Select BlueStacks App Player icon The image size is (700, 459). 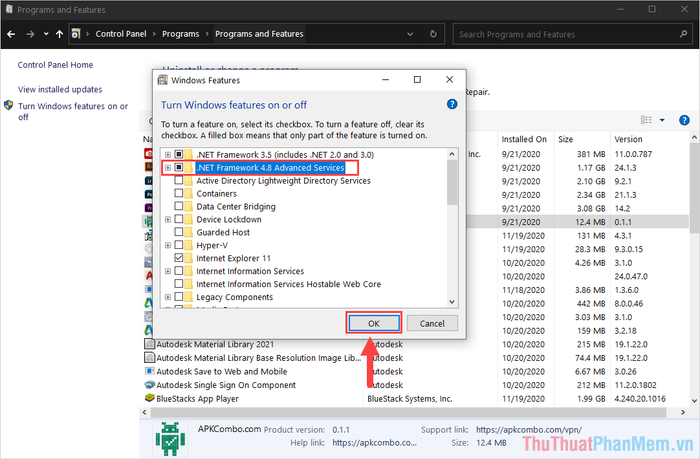point(149,398)
